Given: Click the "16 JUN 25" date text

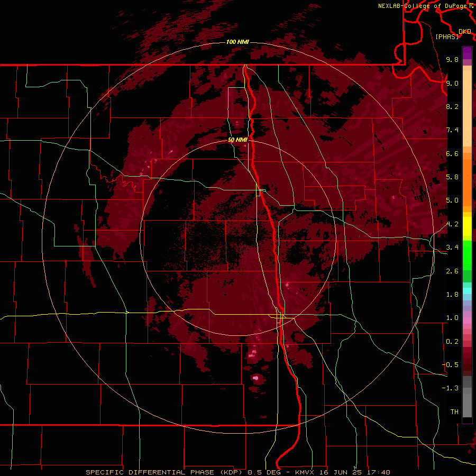Looking at the screenshot, I should click(x=341, y=472).
